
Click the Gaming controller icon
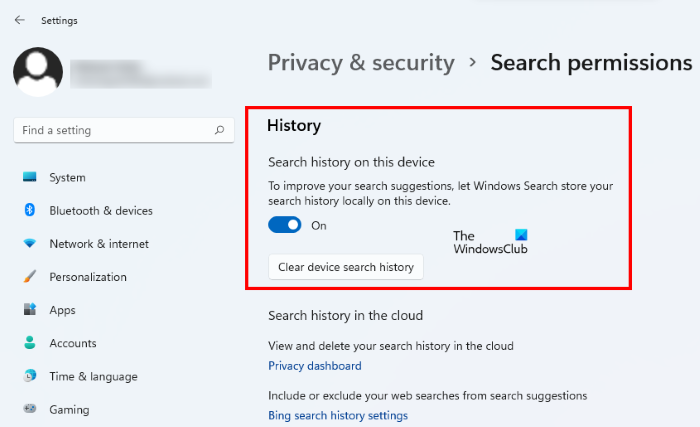[30, 409]
